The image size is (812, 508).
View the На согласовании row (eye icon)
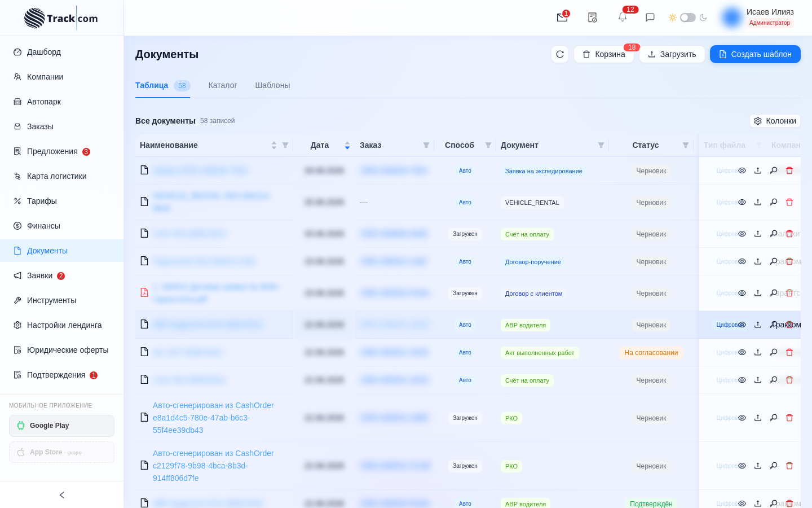tap(742, 352)
